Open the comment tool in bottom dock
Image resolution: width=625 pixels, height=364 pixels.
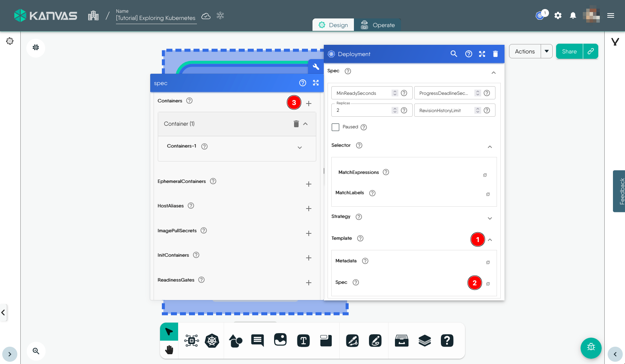258,341
